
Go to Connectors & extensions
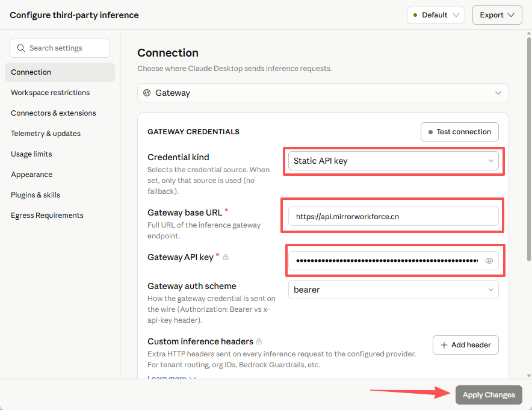pyautogui.click(x=60, y=113)
